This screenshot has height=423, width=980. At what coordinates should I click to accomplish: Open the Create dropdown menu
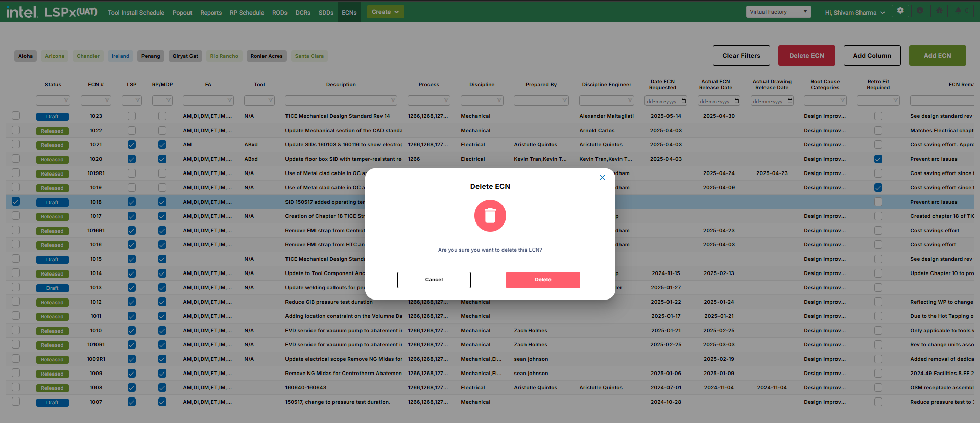click(x=385, y=12)
